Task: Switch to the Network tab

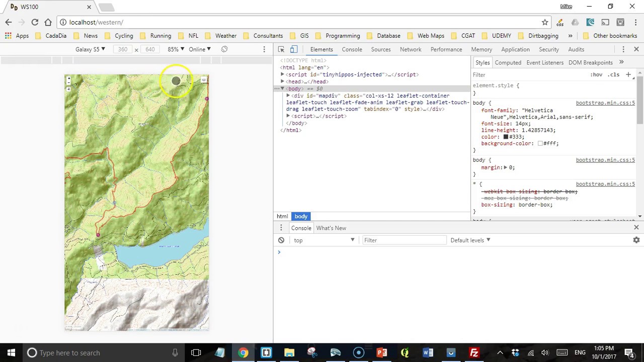Action: click(411, 49)
